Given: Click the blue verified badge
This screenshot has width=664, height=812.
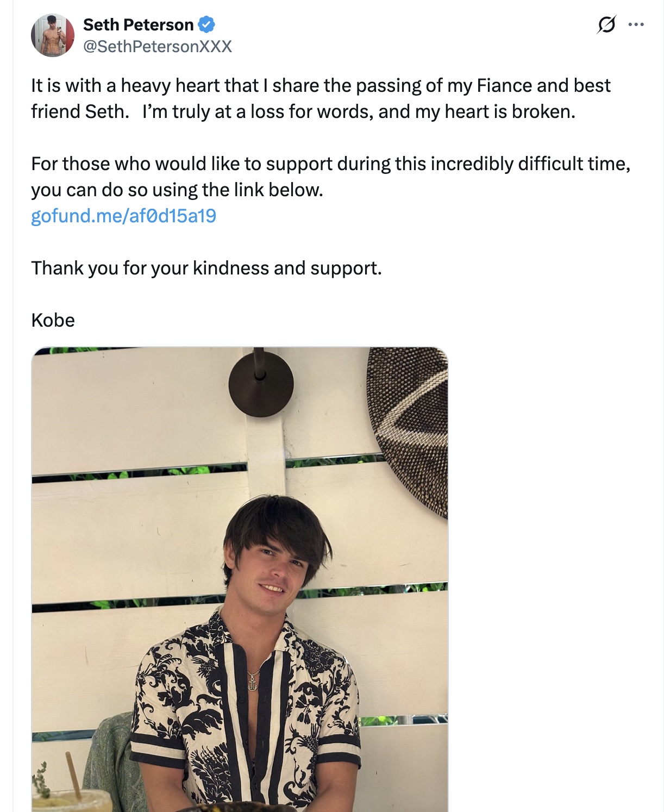Looking at the screenshot, I should [206, 24].
